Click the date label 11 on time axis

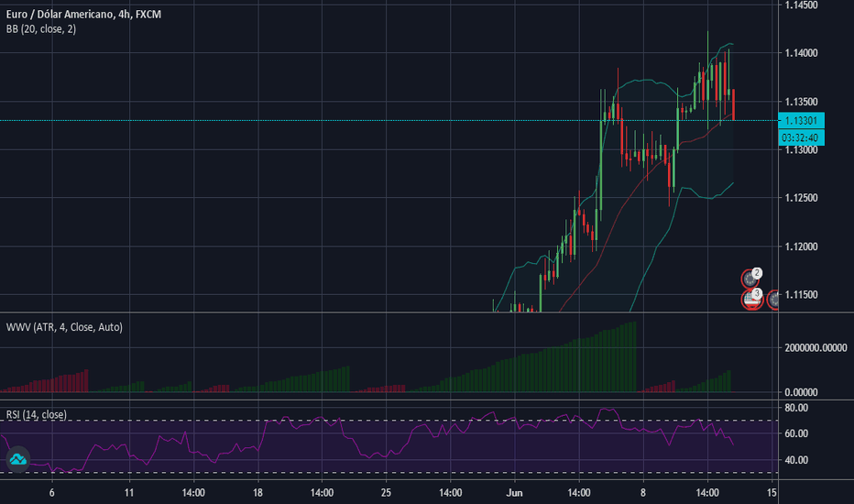[129, 493]
